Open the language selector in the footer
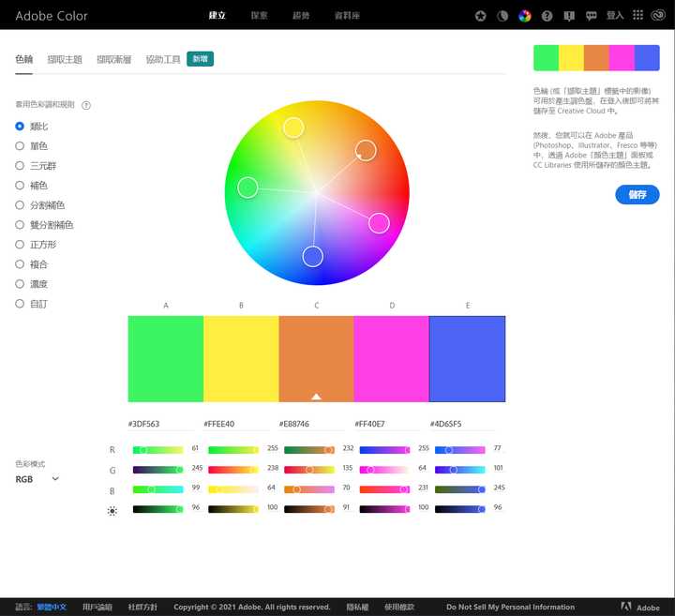 click(52, 607)
